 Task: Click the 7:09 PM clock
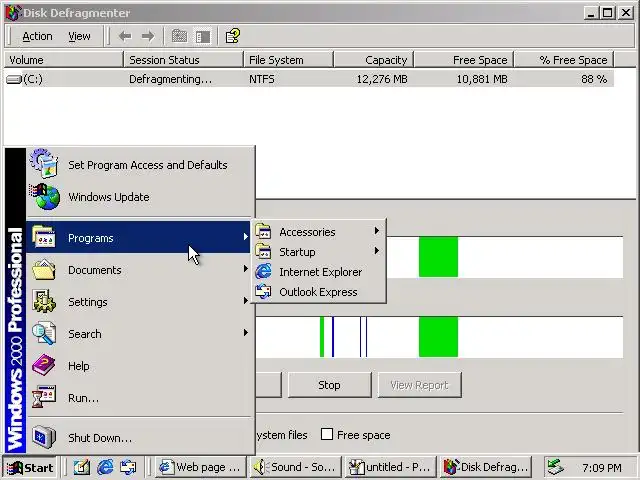602,468
